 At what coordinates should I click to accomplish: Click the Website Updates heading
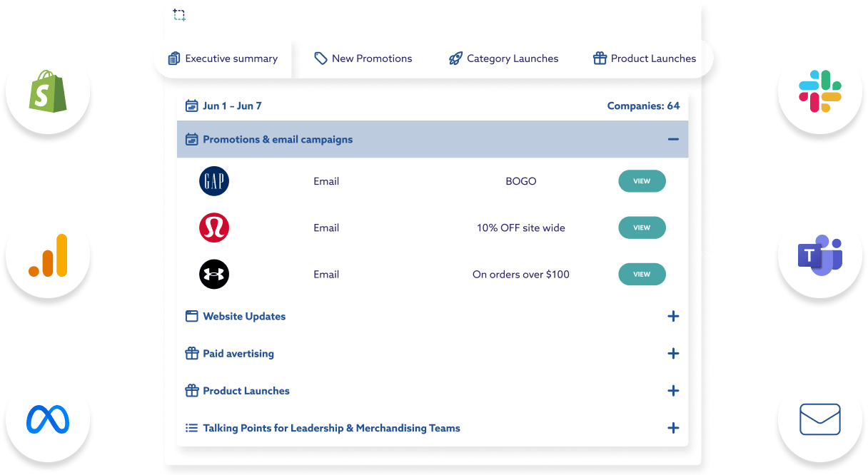click(x=244, y=316)
